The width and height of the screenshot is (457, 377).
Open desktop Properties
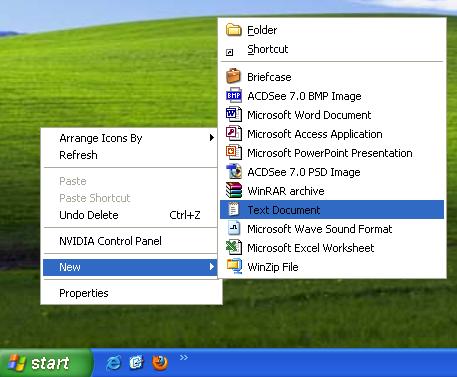[130, 293]
